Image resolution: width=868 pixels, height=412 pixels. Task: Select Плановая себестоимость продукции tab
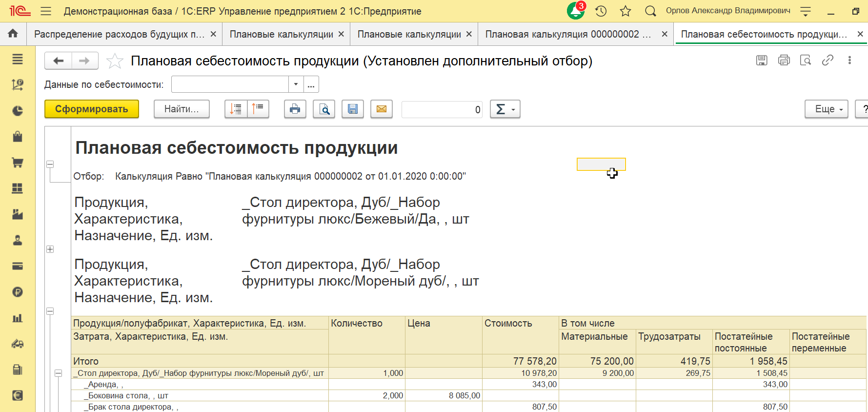[x=764, y=34]
